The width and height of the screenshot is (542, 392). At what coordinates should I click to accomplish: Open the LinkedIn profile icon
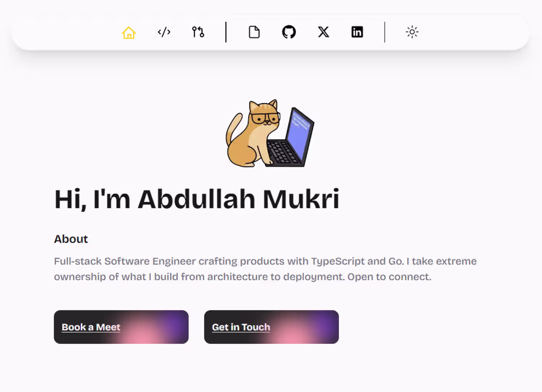pos(357,32)
